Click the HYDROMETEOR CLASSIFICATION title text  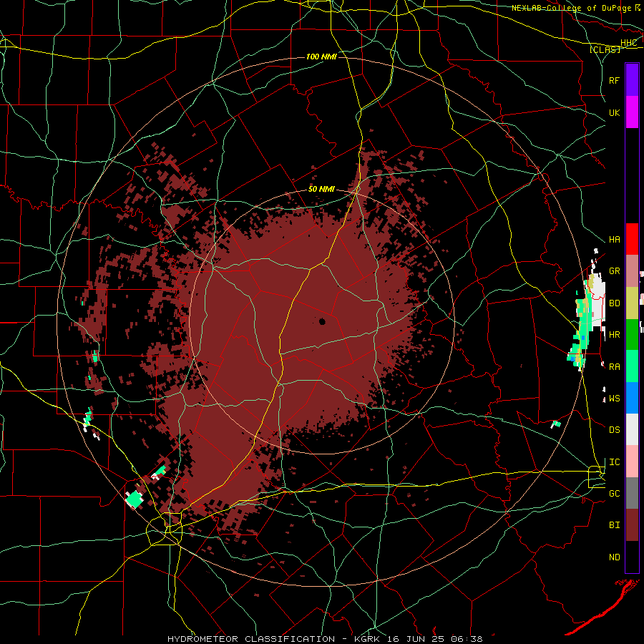pos(251,639)
